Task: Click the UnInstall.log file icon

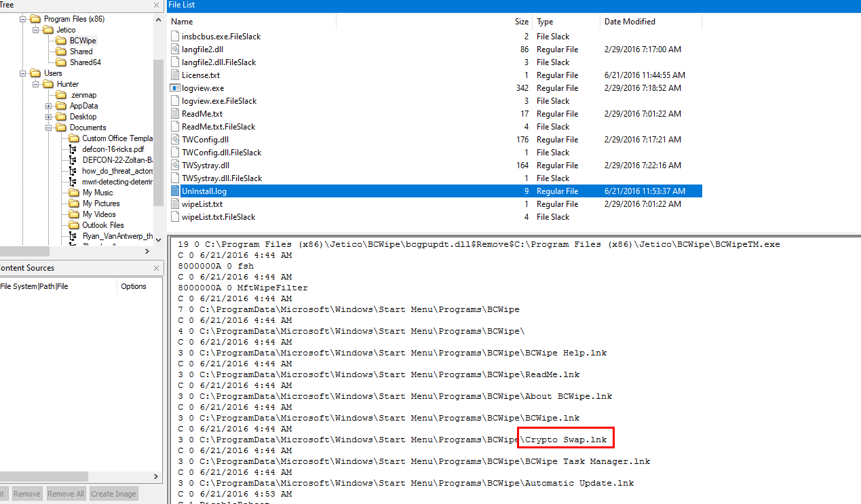Action: (x=175, y=191)
